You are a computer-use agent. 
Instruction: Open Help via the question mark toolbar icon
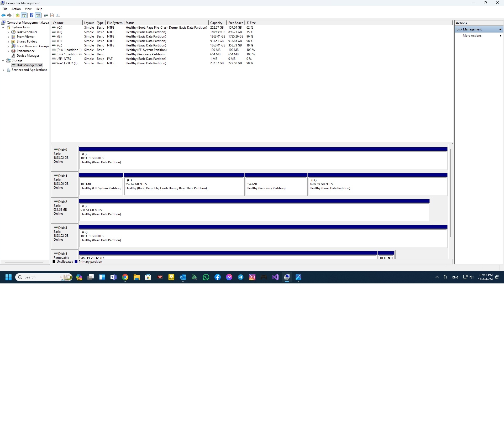31,15
